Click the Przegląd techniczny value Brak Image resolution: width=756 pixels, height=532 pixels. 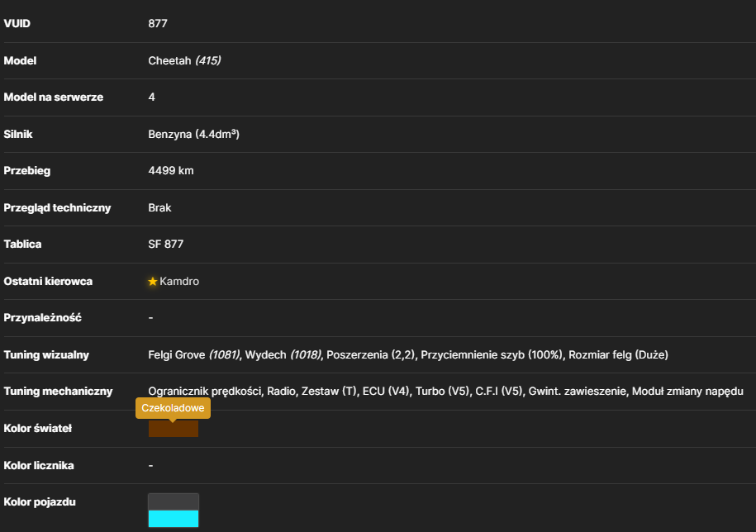pos(159,207)
